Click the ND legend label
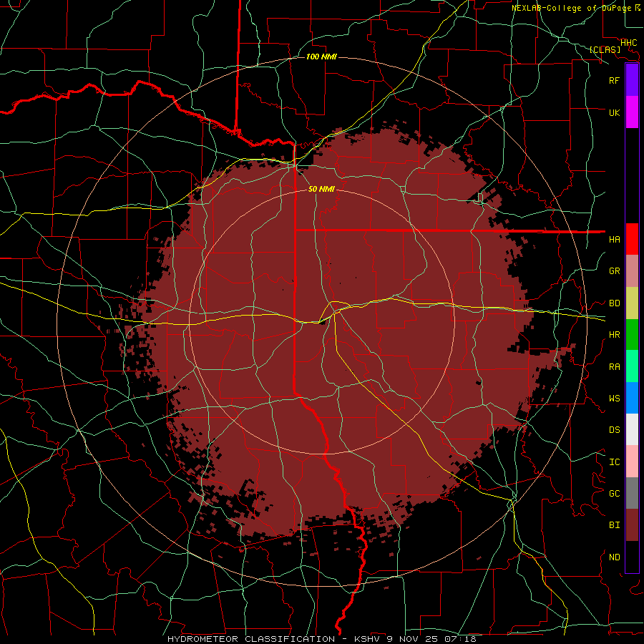 click(614, 557)
